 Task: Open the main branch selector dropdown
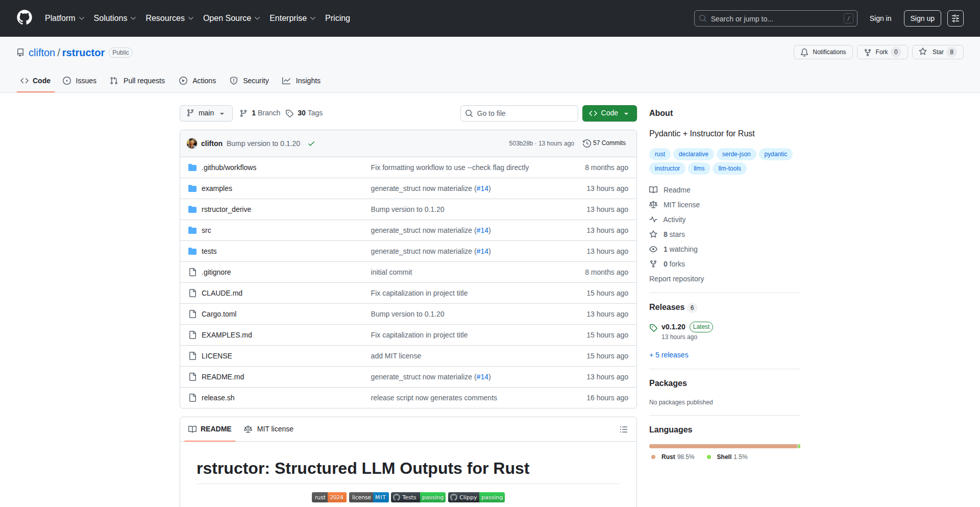coord(206,113)
